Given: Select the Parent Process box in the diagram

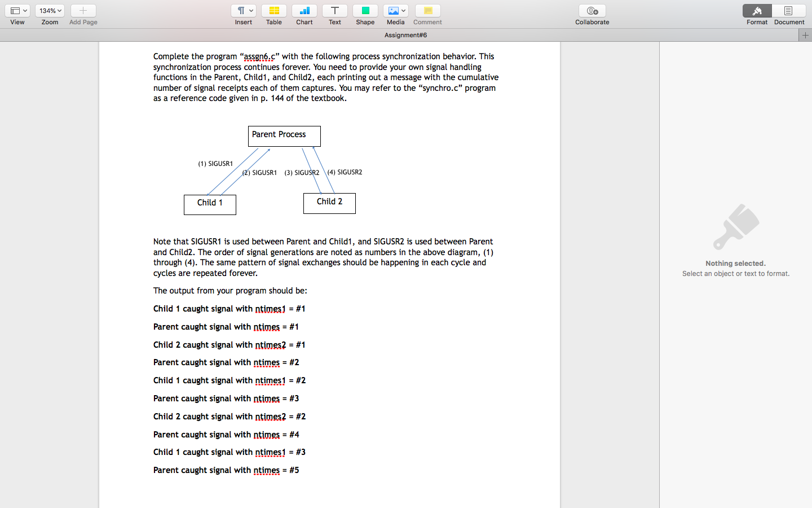Looking at the screenshot, I should (x=284, y=136).
